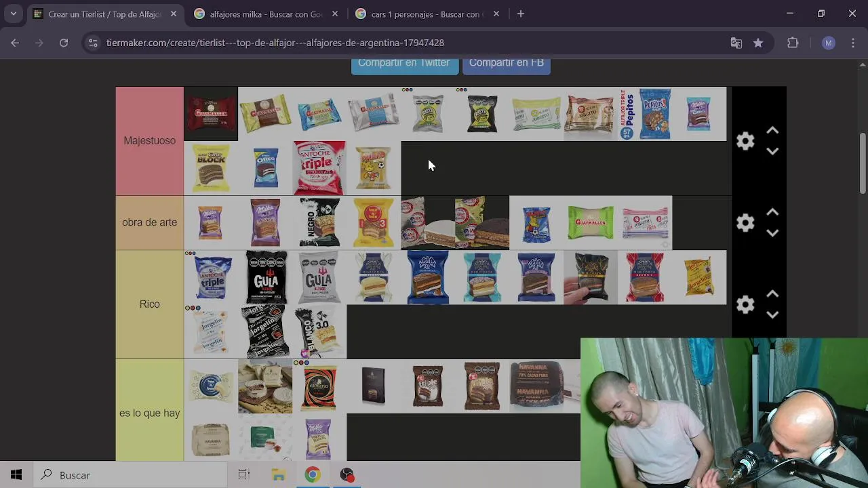Pick the green Guaymallen alfajor item
Image resolution: width=868 pixels, height=488 pixels.
pyautogui.click(x=591, y=223)
